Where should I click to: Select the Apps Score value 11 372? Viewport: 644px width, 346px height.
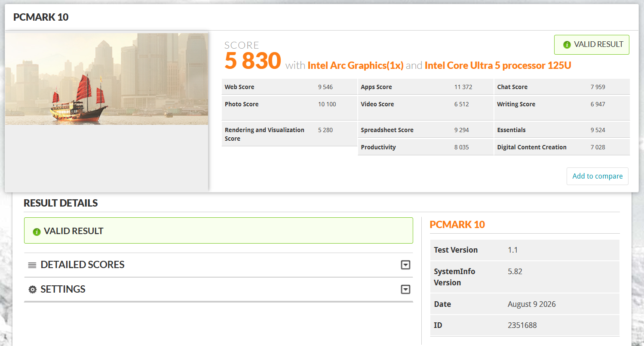click(x=463, y=87)
